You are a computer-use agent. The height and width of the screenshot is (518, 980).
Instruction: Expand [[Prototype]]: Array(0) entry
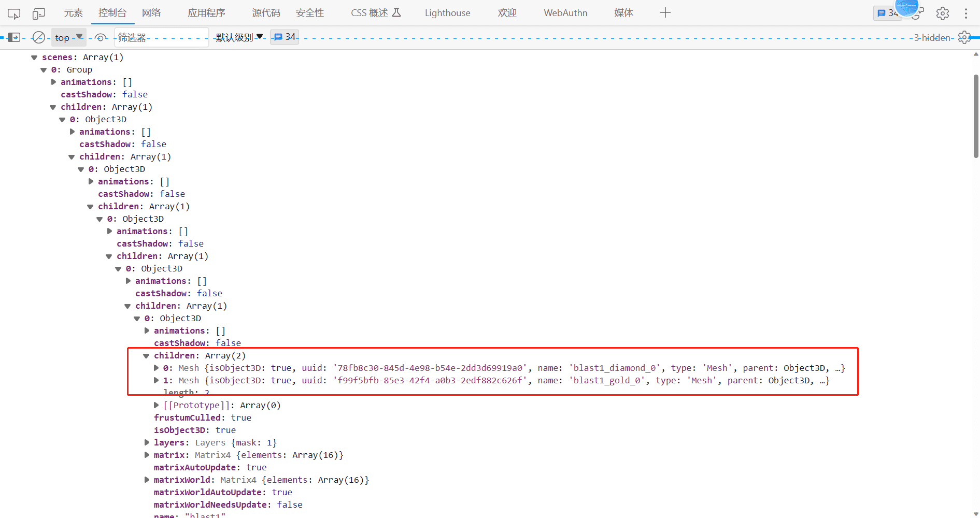(156, 406)
